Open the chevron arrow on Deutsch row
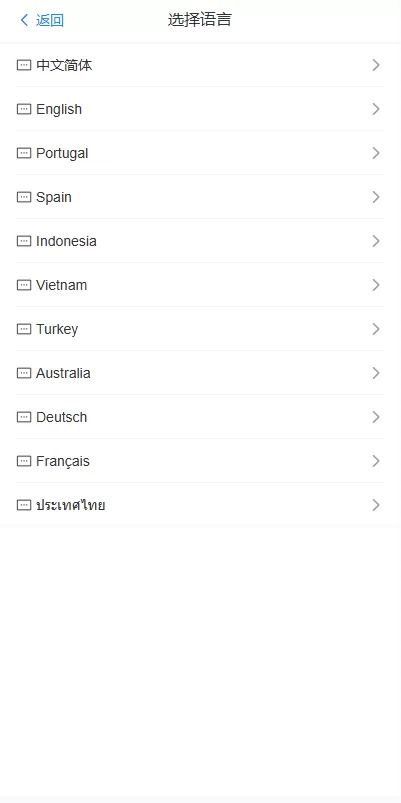This screenshot has height=803, width=401. point(376,417)
